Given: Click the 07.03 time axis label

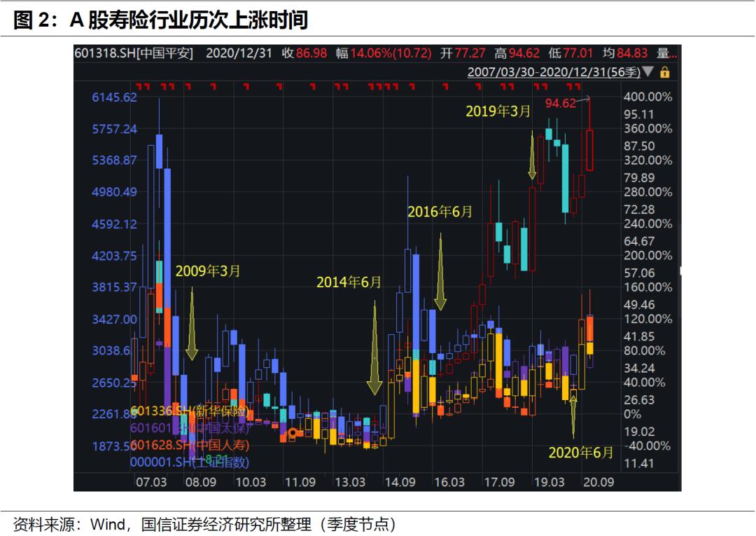Looking at the screenshot, I should click(151, 482).
